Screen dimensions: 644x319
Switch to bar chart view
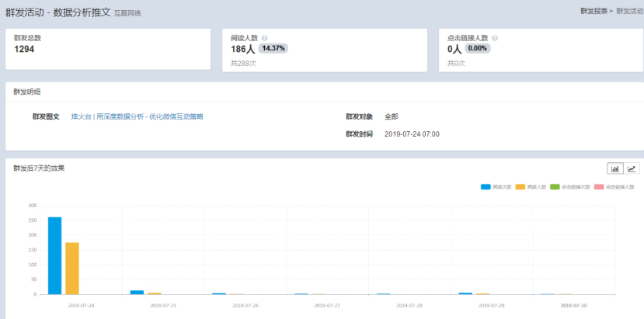(615, 168)
